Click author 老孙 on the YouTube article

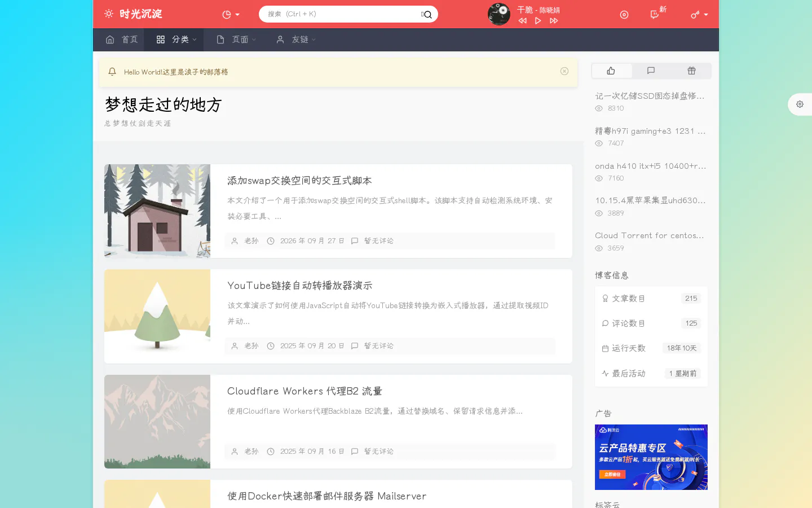(x=251, y=346)
